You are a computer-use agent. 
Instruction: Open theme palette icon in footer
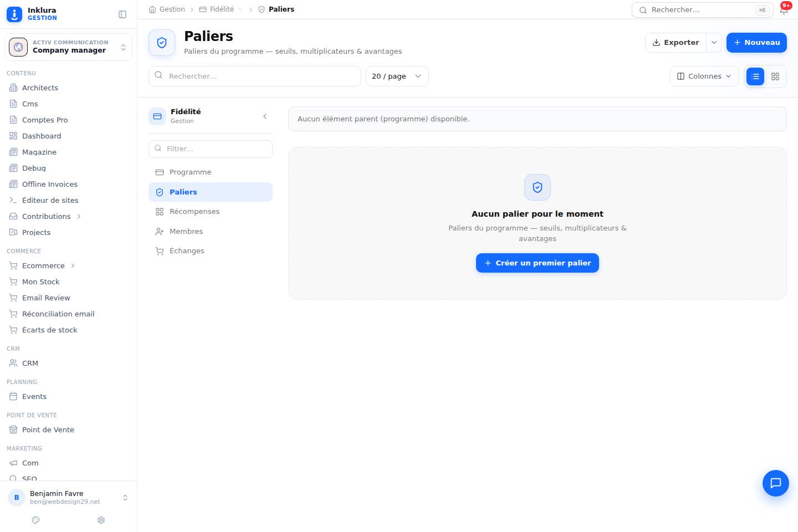tap(36, 520)
